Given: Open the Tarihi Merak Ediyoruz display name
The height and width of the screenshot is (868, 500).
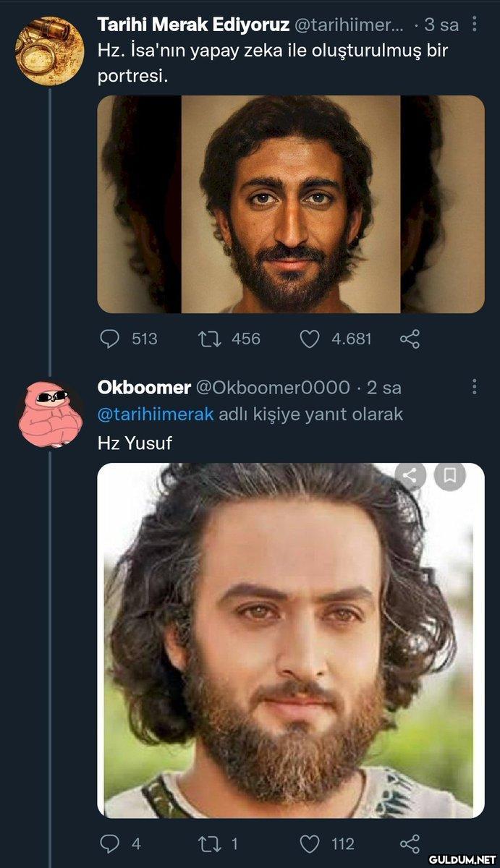Looking at the screenshot, I should tap(192, 25).
